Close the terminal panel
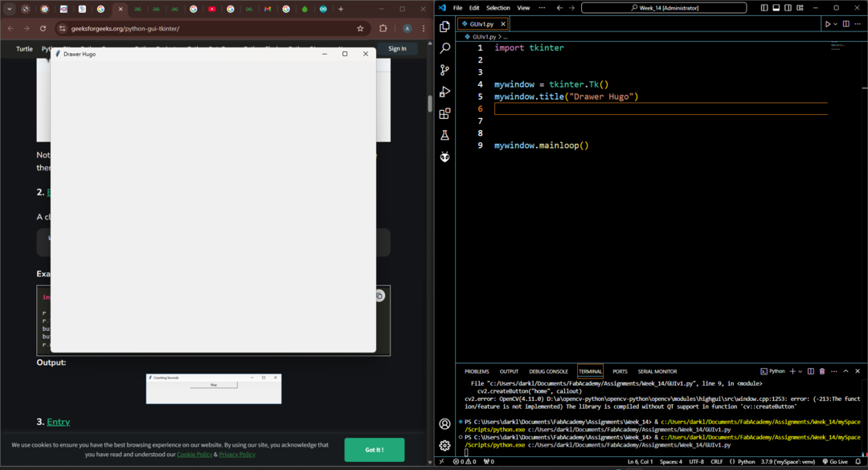 click(858, 371)
